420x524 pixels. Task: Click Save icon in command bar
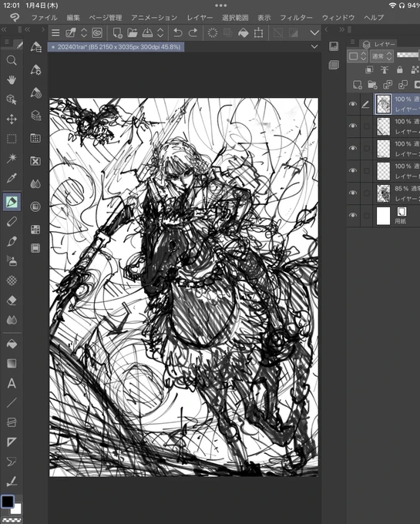click(x=147, y=32)
